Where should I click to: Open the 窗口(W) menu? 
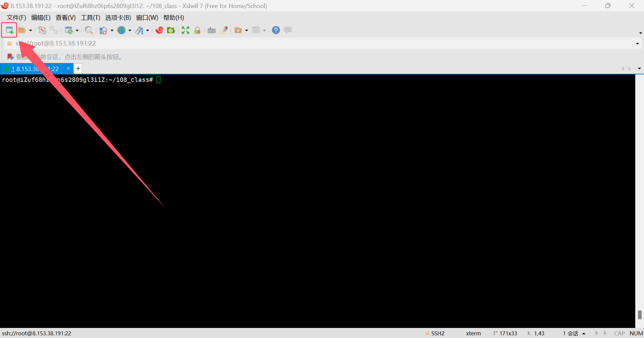coord(147,18)
